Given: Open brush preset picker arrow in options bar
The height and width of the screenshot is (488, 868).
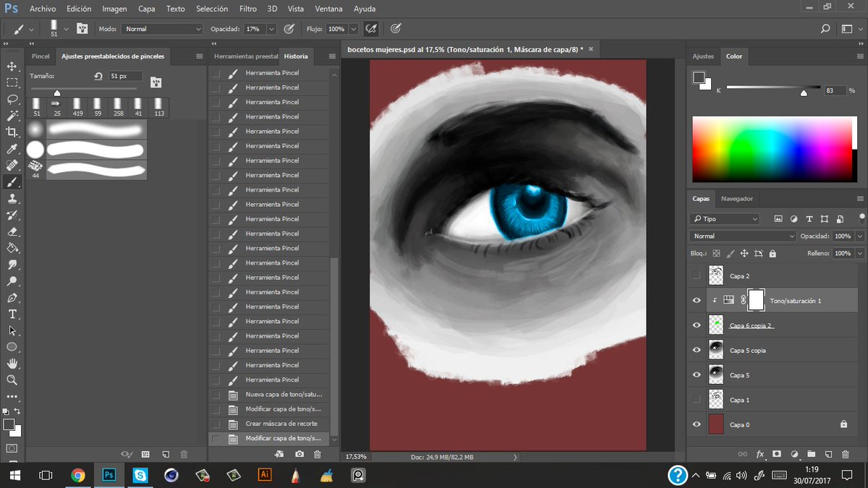Looking at the screenshot, I should [67, 29].
